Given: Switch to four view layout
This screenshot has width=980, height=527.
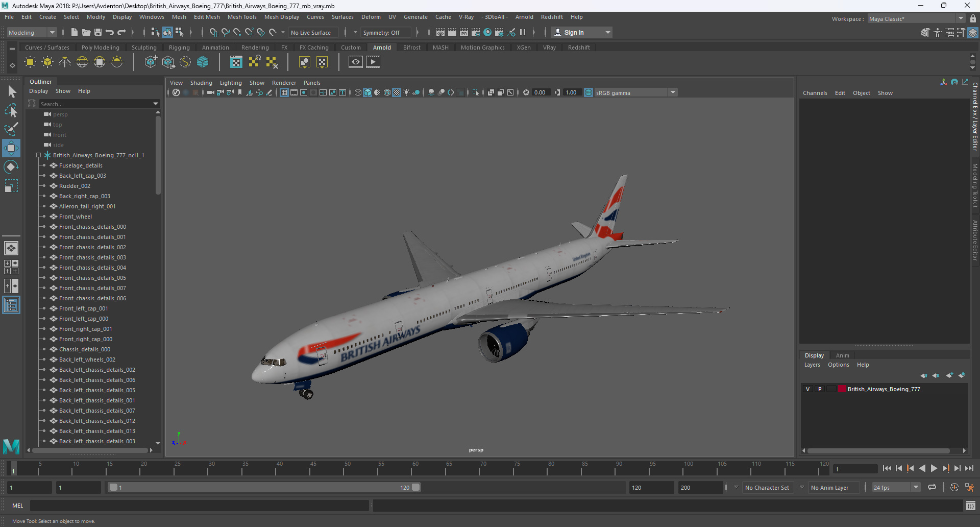Looking at the screenshot, I should 11,267.
